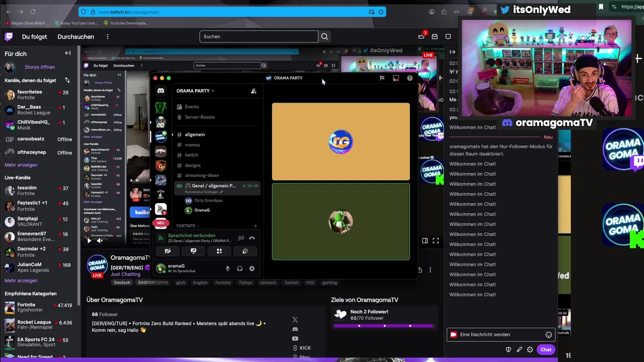Select the ORAMA GOMA server icon
The height and width of the screenshot is (362, 644).
160,137
